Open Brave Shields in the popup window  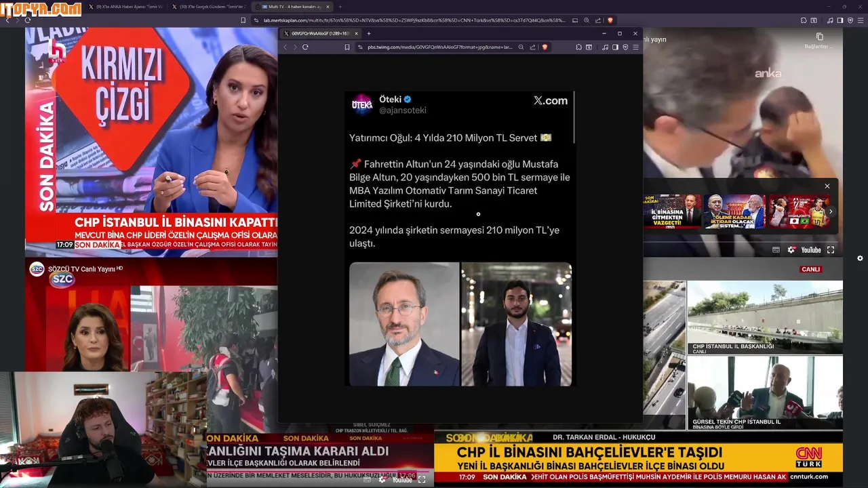click(x=544, y=47)
